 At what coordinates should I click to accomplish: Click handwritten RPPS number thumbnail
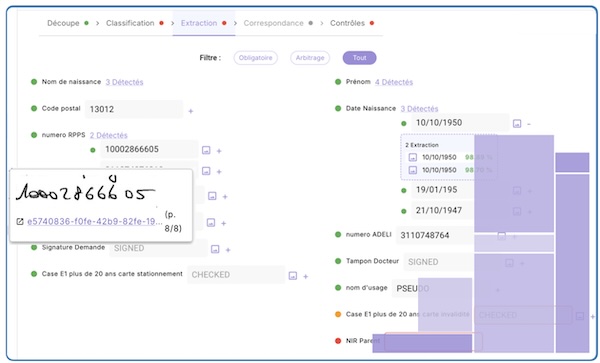point(85,189)
